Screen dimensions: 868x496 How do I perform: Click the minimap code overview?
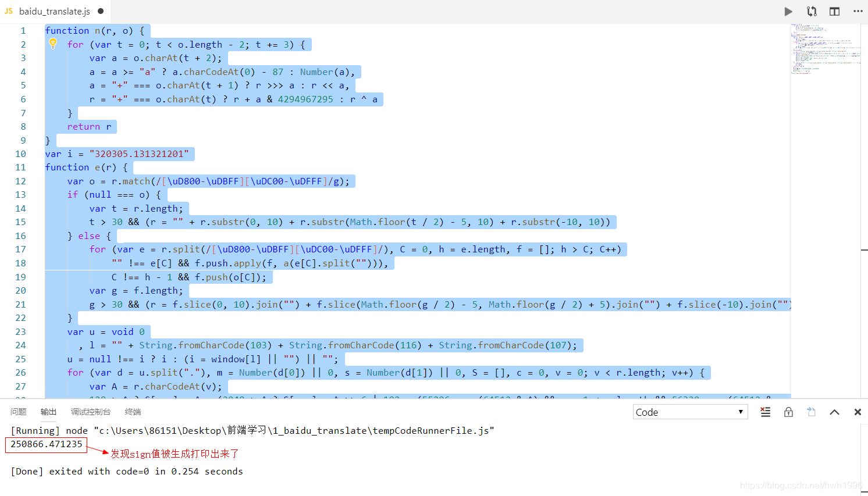click(825, 49)
